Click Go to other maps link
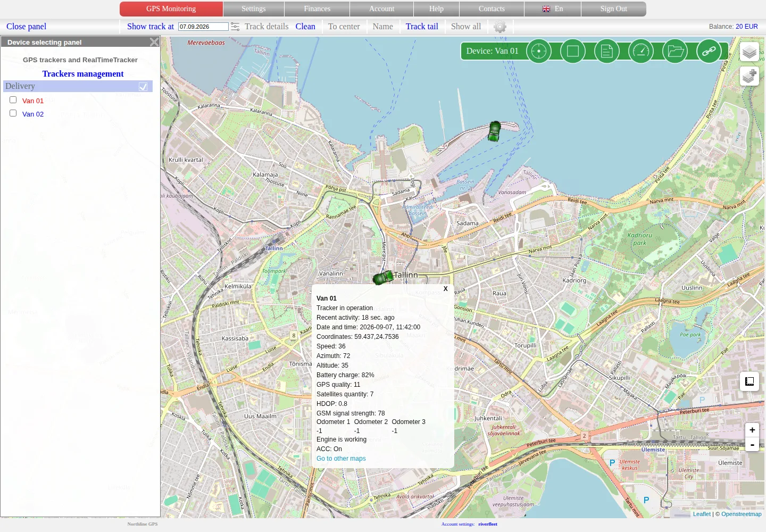The height and width of the screenshot is (532, 766). 341,459
